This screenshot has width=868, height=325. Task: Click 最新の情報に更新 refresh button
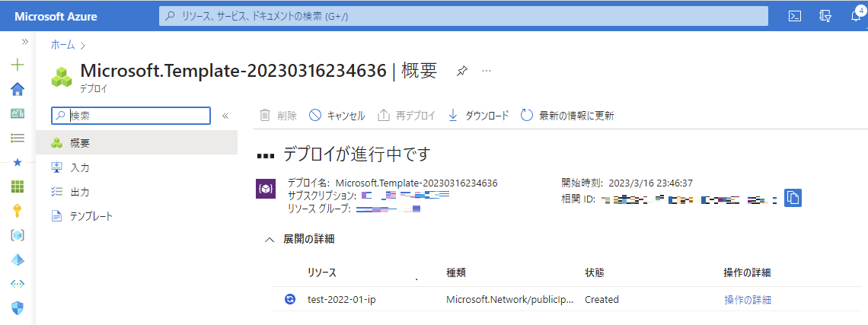tap(567, 116)
